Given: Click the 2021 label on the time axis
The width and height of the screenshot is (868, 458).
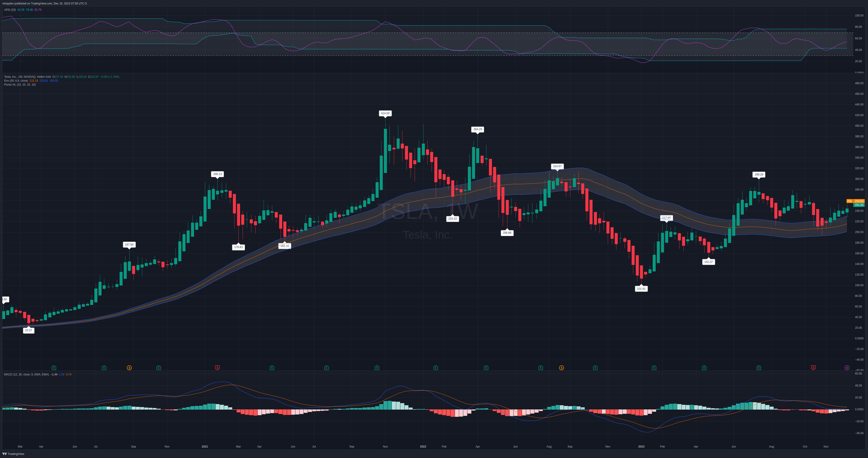Looking at the screenshot, I should coord(205,446).
